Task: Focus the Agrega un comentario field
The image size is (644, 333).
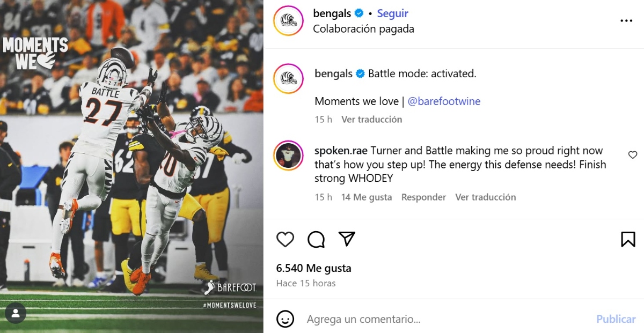Action: 445,319
